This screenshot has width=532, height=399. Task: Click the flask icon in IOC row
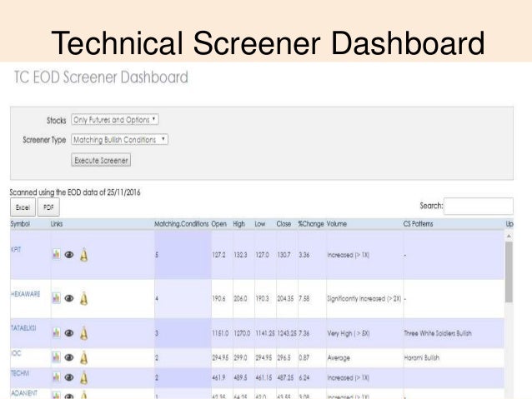pyautogui.click(x=84, y=357)
